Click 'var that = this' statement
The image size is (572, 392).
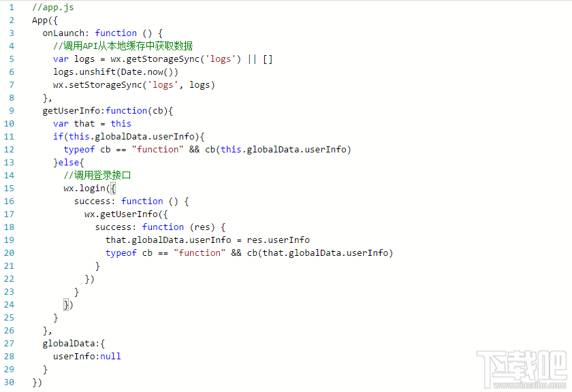tap(92, 124)
